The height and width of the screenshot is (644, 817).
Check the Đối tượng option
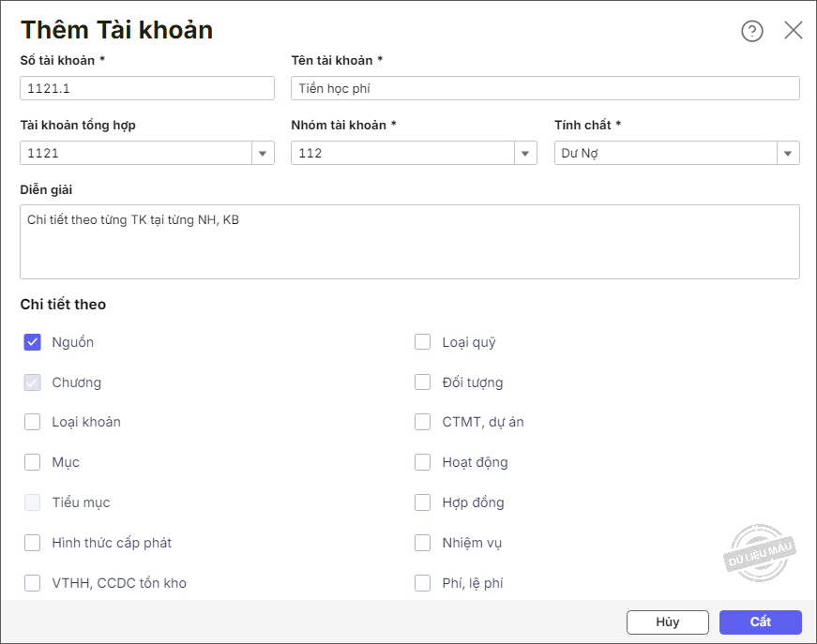coord(423,382)
